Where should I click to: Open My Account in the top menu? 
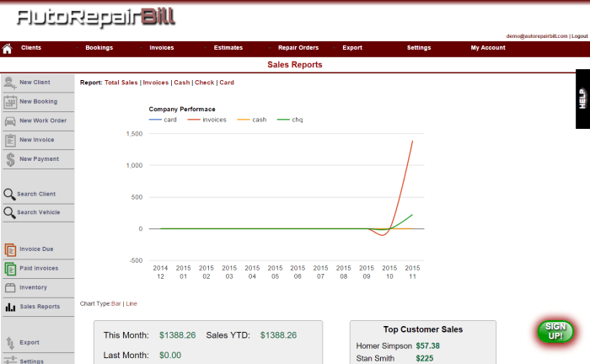(488, 48)
